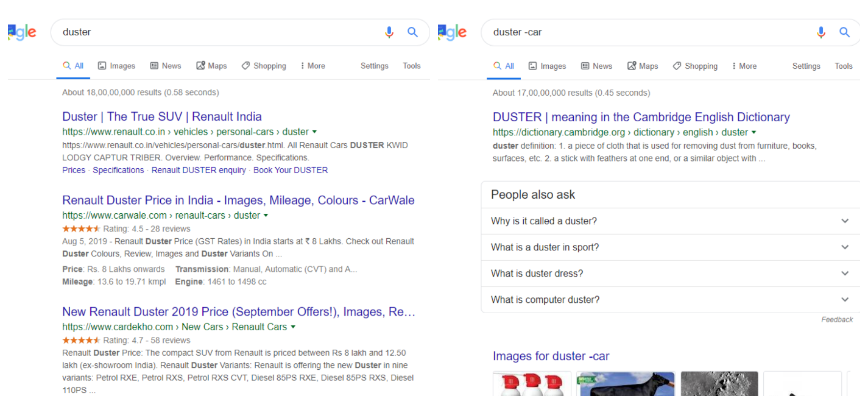Click the magnifier search icon in left 'duster' search
The image size is (868, 404).
(413, 32)
